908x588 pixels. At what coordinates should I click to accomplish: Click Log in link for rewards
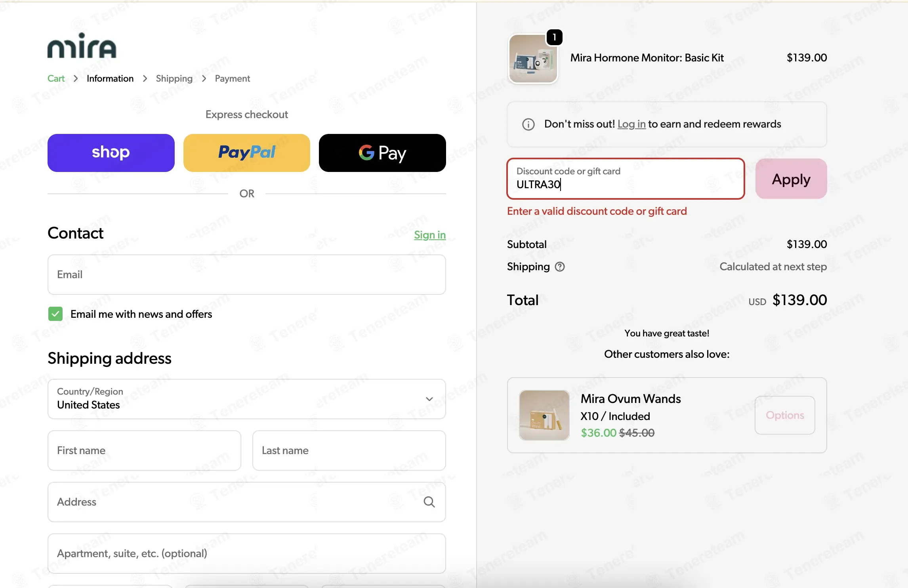(x=631, y=124)
